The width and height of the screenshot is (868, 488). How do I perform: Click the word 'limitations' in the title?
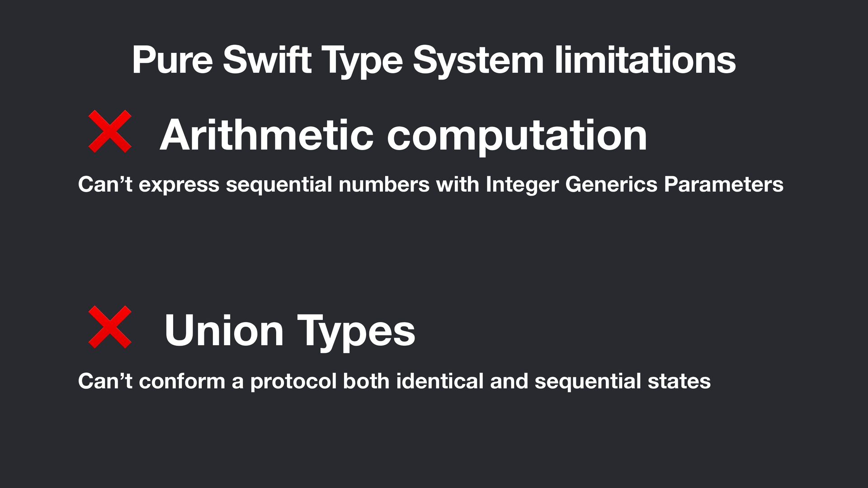(645, 60)
